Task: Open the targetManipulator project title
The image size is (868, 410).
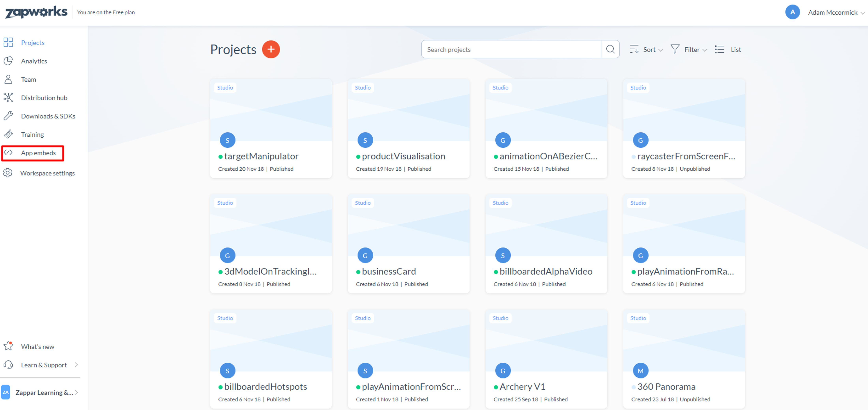Action: coord(261,156)
